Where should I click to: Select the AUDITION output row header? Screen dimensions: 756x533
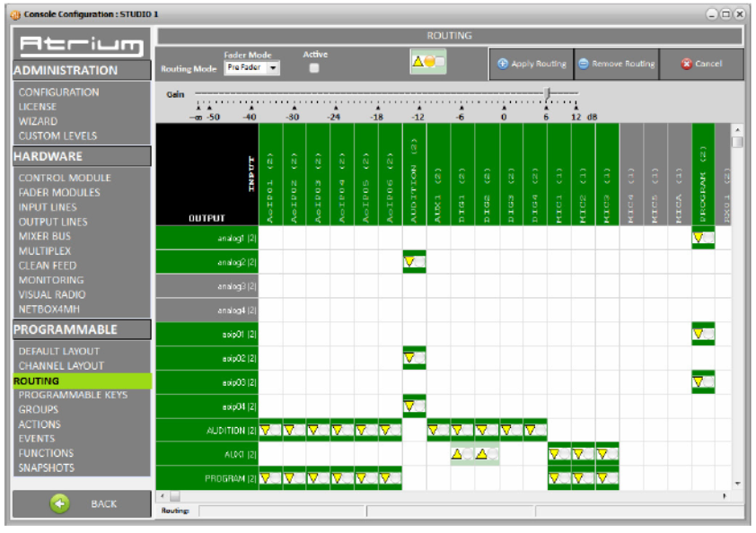[x=207, y=431]
